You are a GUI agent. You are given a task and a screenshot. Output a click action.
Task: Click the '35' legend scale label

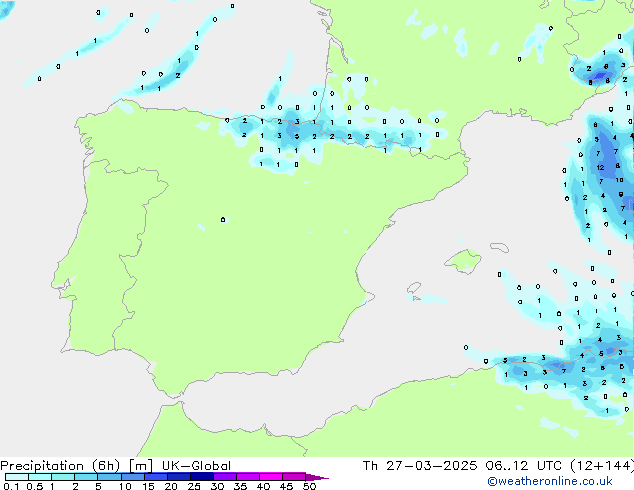(x=240, y=486)
